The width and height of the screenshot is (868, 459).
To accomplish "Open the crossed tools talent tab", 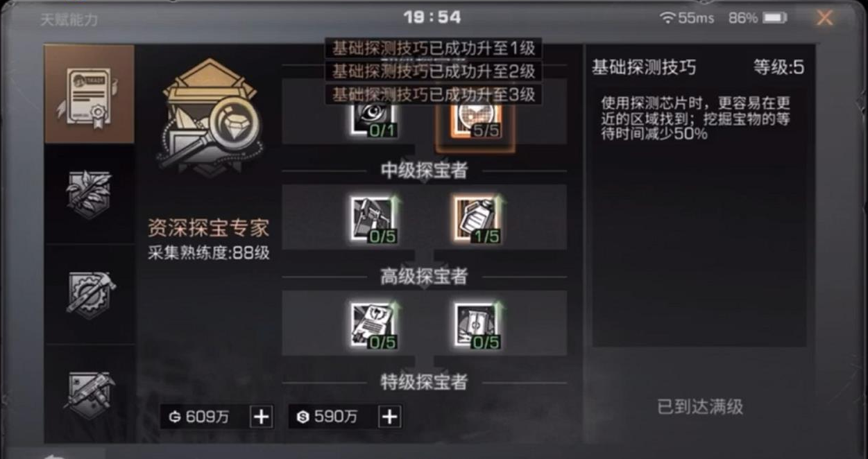I will click(90, 394).
